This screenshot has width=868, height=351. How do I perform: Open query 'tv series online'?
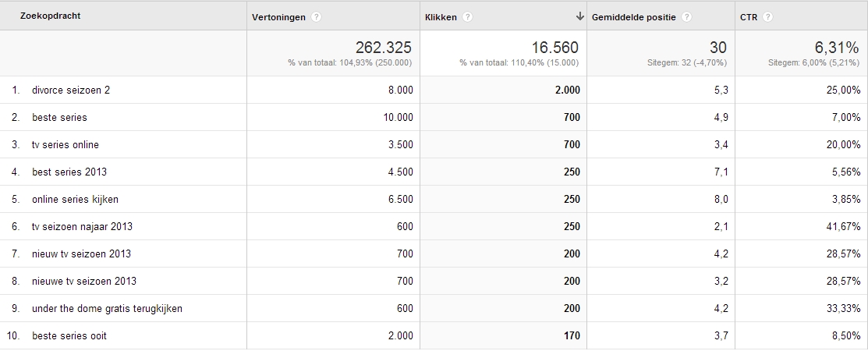coord(66,145)
